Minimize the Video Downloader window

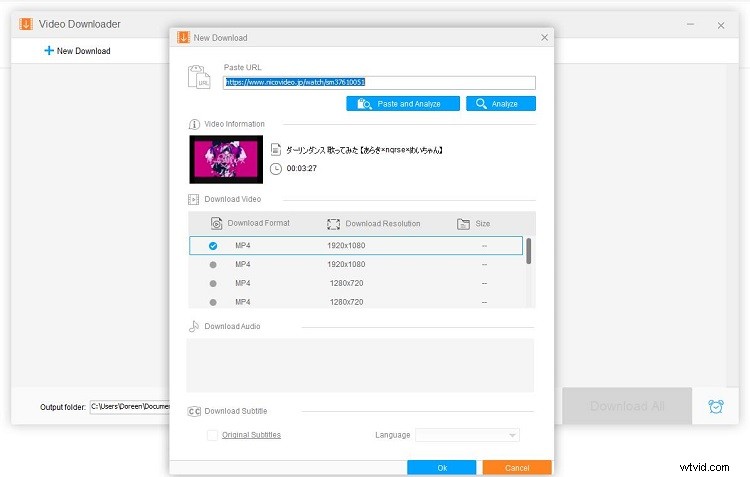tap(690, 24)
